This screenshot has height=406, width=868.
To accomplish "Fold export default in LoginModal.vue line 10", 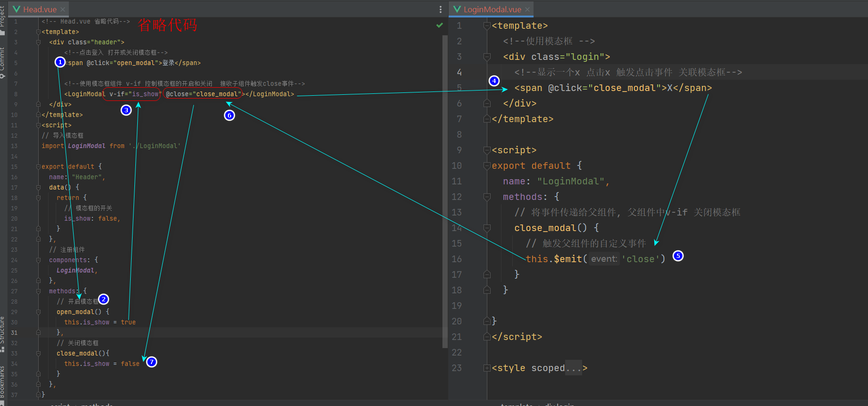I will (487, 166).
